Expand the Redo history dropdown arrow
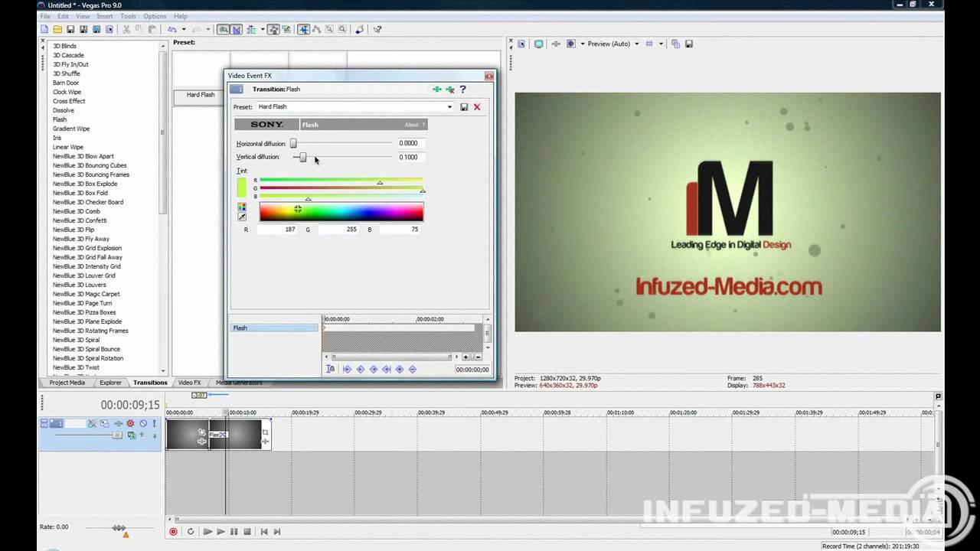This screenshot has height=551, width=980. [207, 30]
